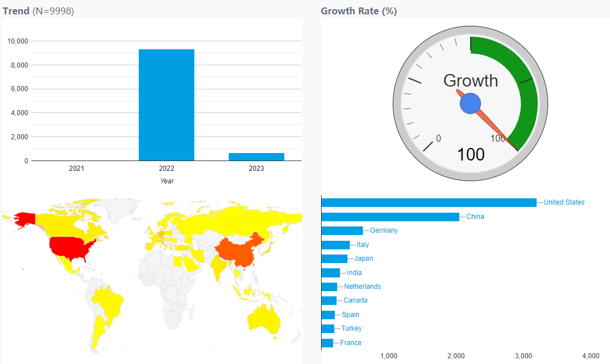Image resolution: width=610 pixels, height=364 pixels.
Task: Click the Turkey label
Action: click(x=351, y=328)
